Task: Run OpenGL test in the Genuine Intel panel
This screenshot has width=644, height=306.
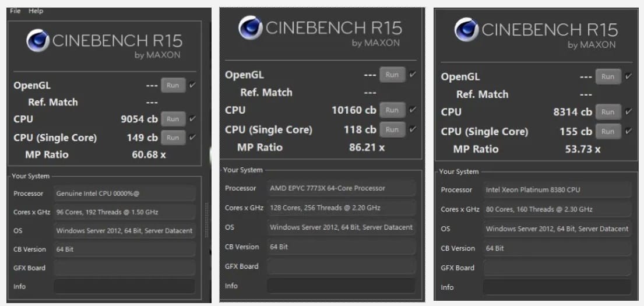Action: click(173, 85)
